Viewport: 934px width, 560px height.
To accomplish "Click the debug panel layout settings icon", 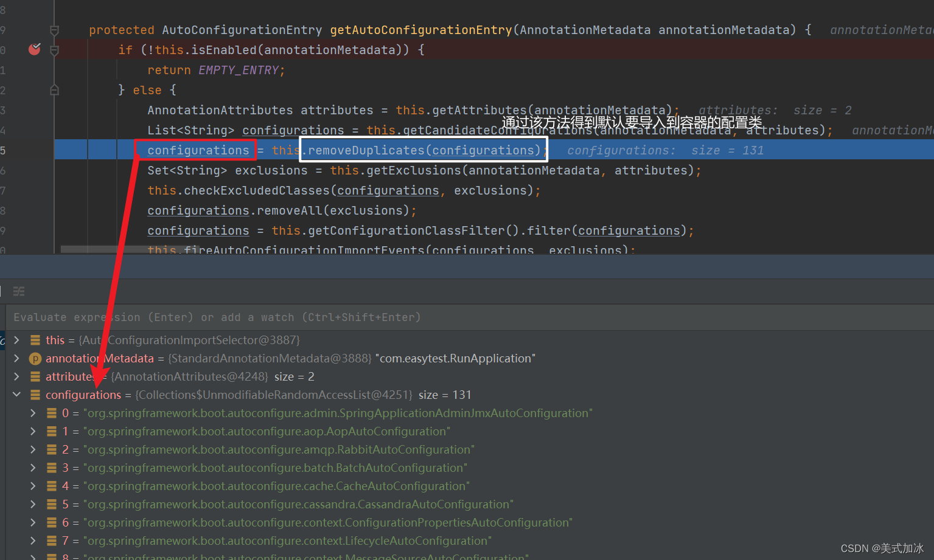I will pyautogui.click(x=18, y=291).
